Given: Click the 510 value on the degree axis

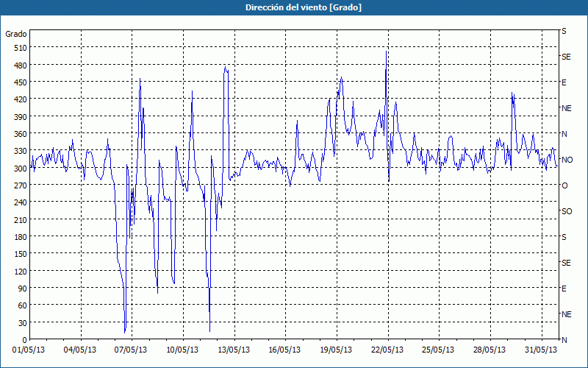Looking at the screenshot, I should pyautogui.click(x=20, y=48).
